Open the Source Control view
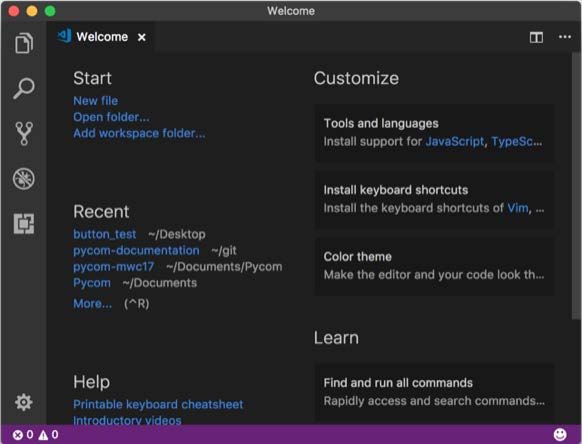 point(24,133)
